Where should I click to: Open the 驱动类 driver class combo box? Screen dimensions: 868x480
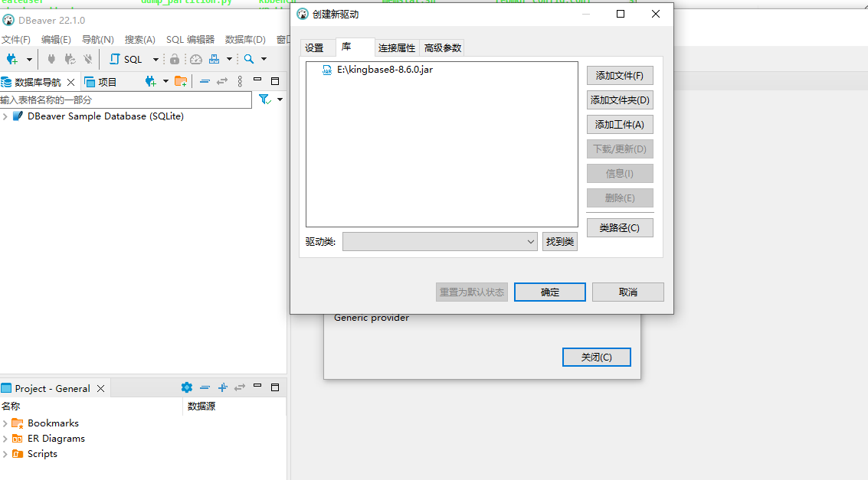pyautogui.click(x=440, y=242)
